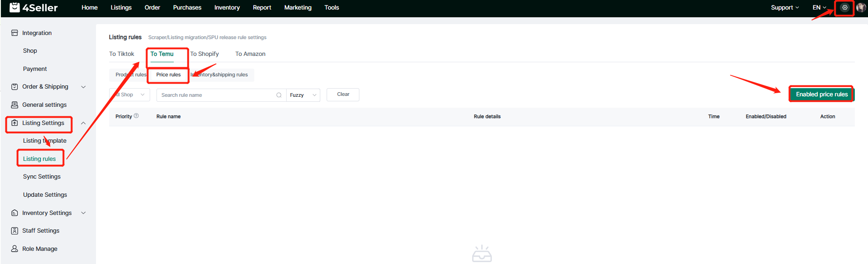Expand the Order & Shipping section
This screenshot has width=868, height=264.
click(x=83, y=87)
